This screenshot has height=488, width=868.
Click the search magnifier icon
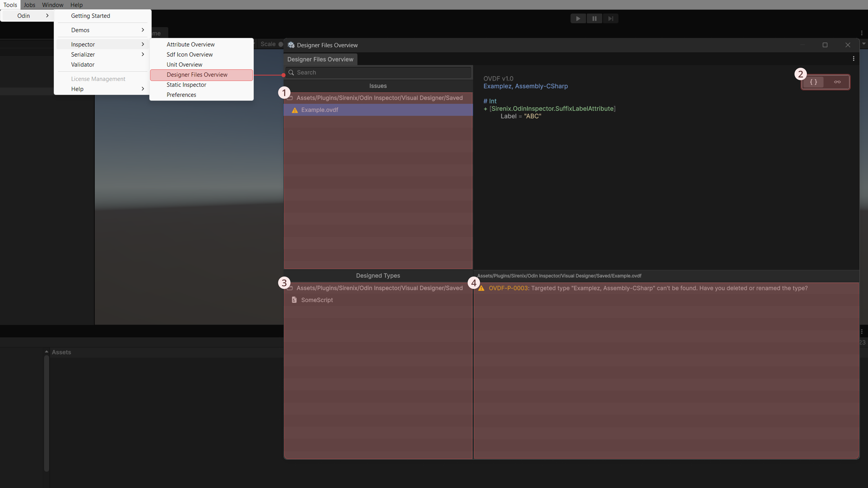coord(291,73)
